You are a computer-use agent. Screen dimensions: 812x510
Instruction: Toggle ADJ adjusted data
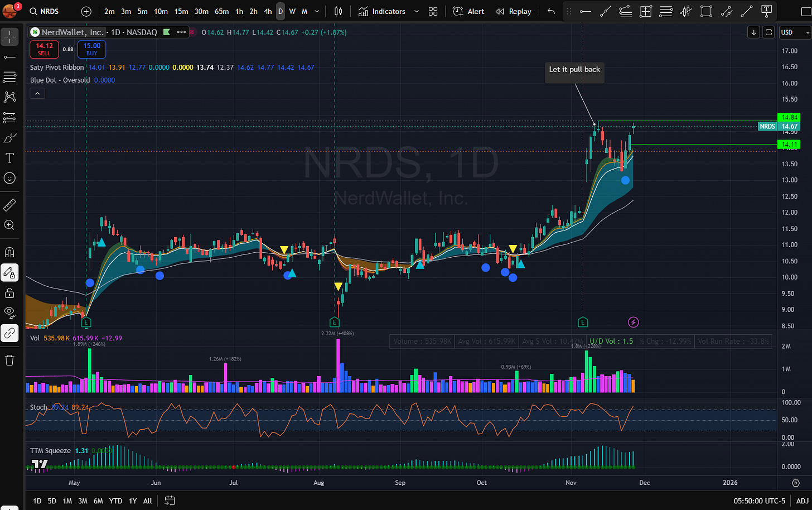pos(802,501)
